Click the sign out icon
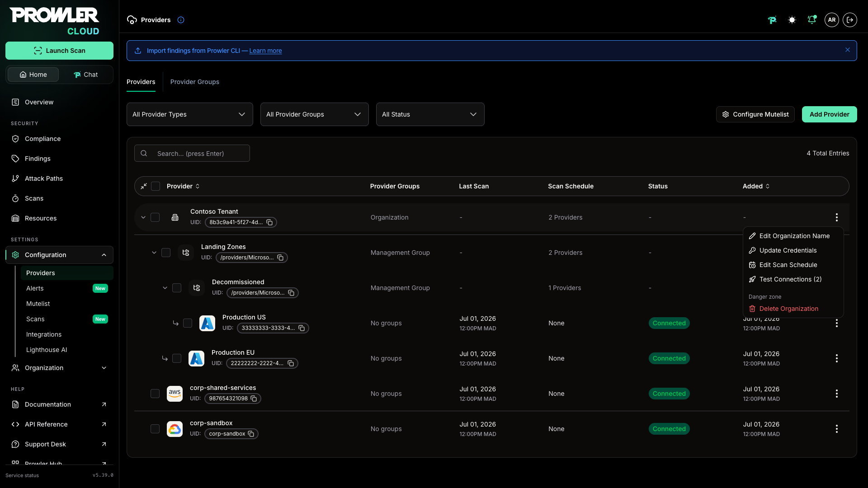The height and width of the screenshot is (488, 868). (850, 20)
